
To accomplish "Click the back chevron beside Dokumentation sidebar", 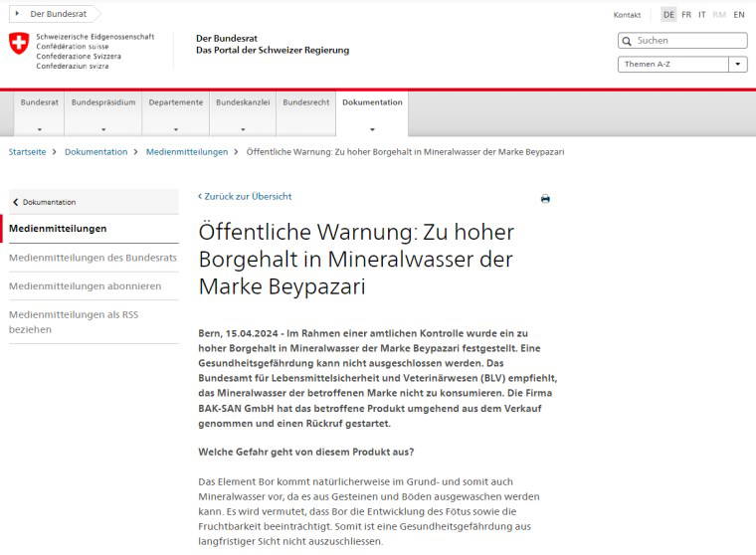I will click(x=16, y=202).
